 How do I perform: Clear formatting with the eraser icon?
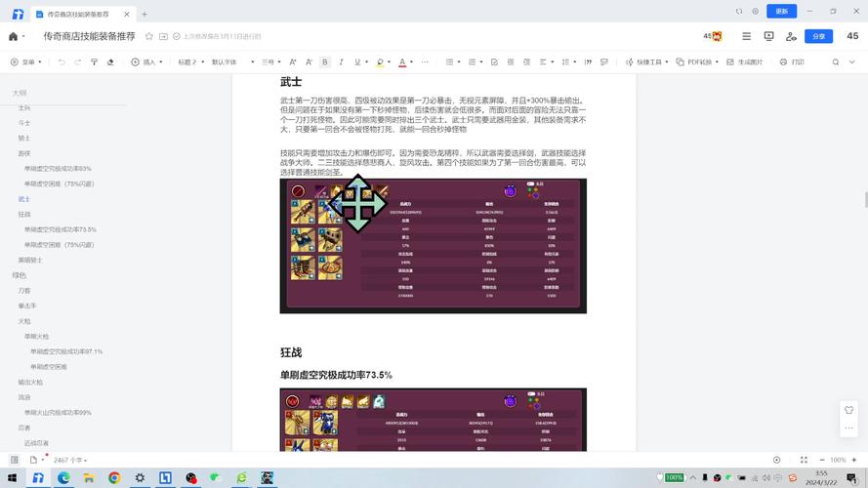[x=110, y=61]
